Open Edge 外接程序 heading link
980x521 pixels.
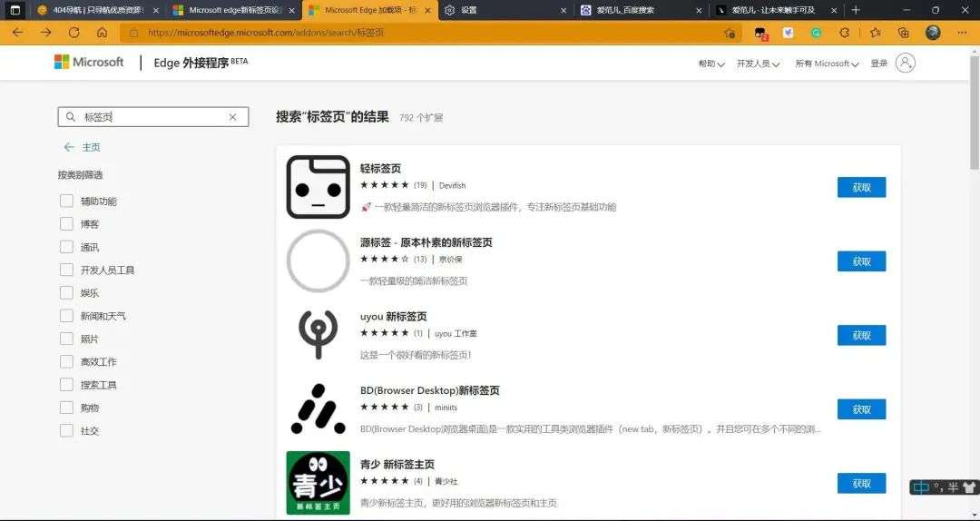199,63
